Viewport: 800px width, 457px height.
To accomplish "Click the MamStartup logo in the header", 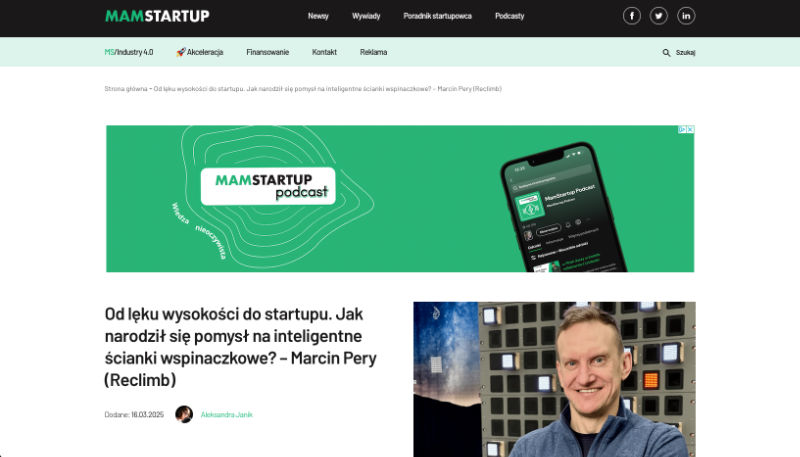I will (x=157, y=16).
